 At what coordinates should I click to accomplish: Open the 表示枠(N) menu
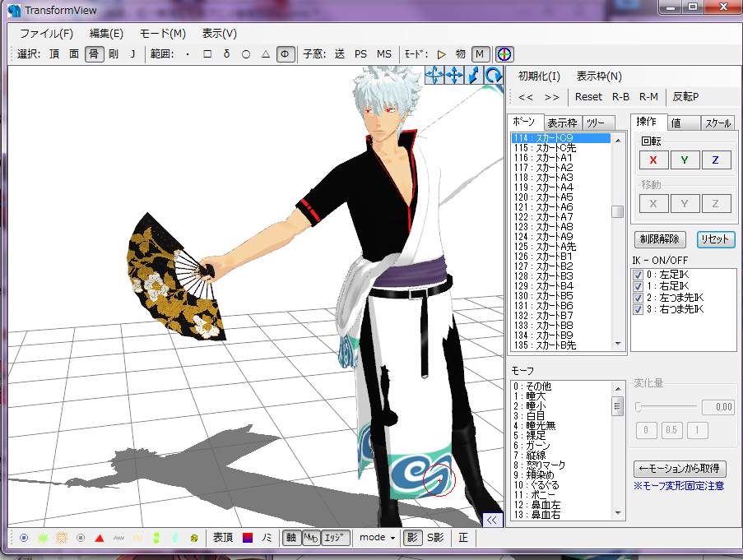click(x=599, y=76)
